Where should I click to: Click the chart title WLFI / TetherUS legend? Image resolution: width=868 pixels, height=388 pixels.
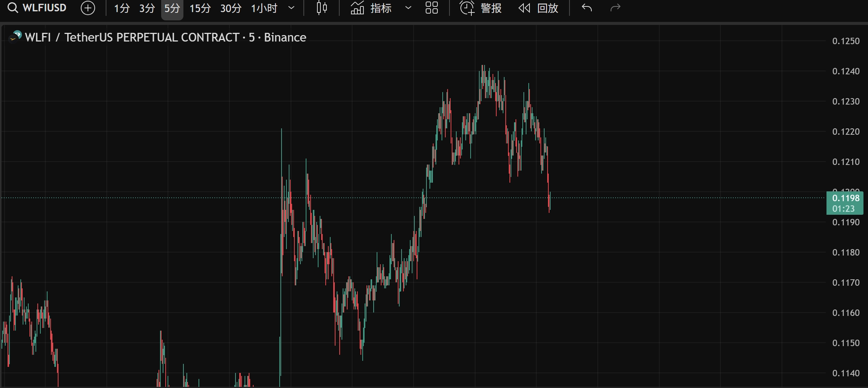point(132,37)
